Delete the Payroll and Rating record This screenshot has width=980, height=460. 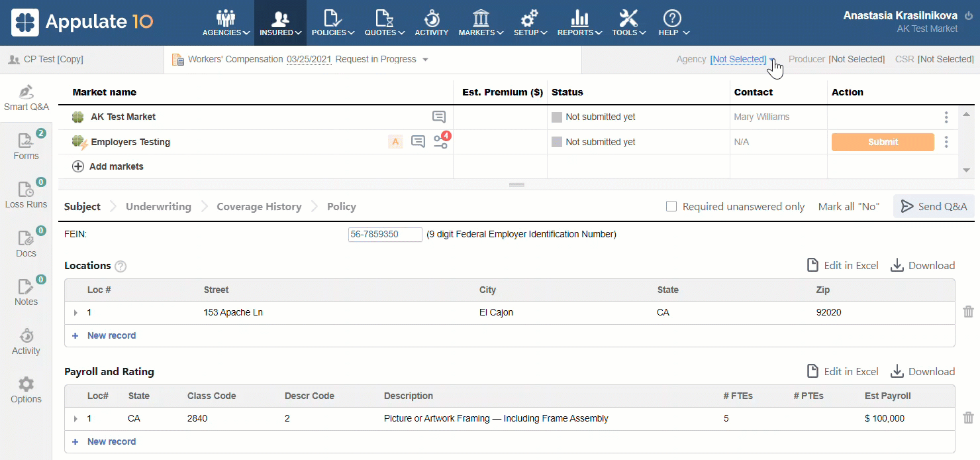click(968, 418)
